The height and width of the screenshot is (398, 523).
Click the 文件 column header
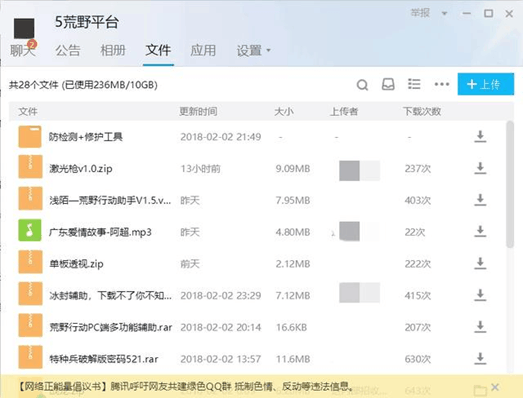tap(28, 111)
